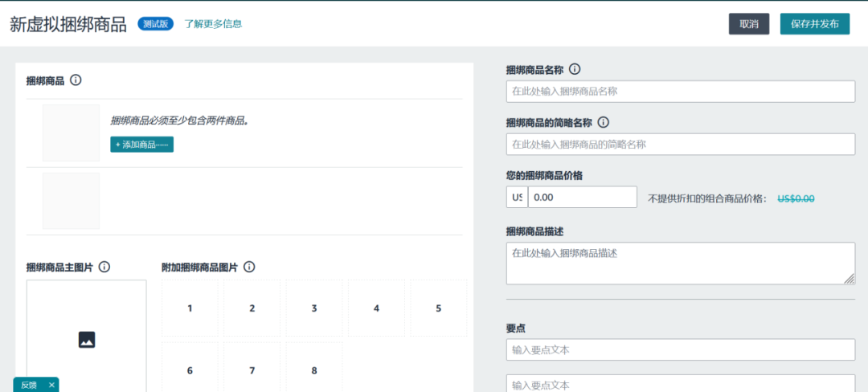Open the 了解更多信息 link

[213, 24]
